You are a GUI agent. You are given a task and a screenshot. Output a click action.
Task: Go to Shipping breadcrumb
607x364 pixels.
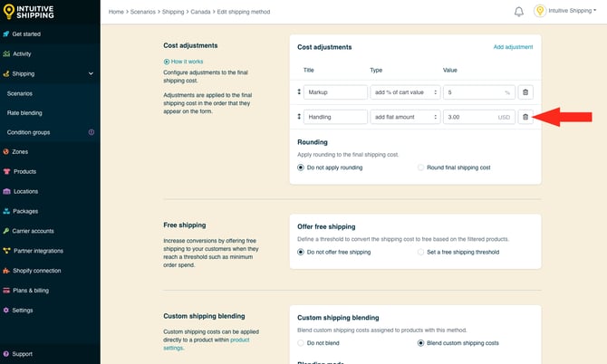(173, 12)
